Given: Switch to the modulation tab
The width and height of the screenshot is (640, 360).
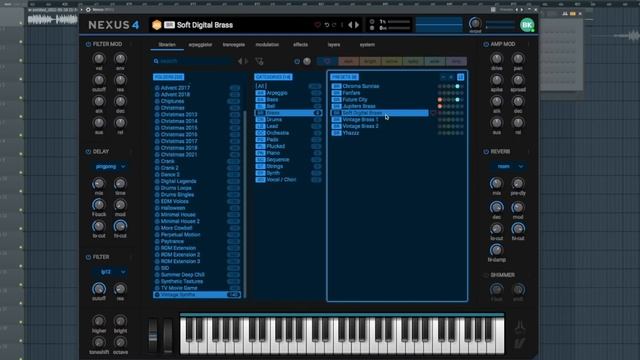Looking at the screenshot, I should click(x=267, y=44).
